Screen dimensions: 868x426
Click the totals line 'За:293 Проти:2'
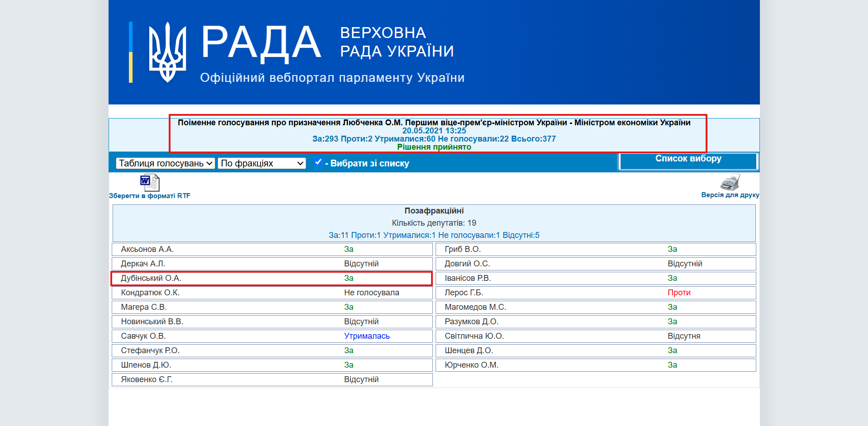coord(434,139)
